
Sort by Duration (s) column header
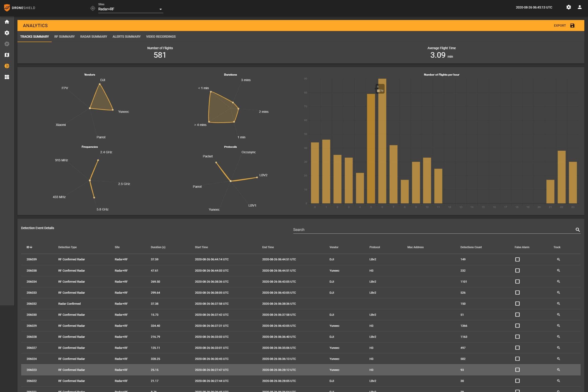(x=158, y=247)
